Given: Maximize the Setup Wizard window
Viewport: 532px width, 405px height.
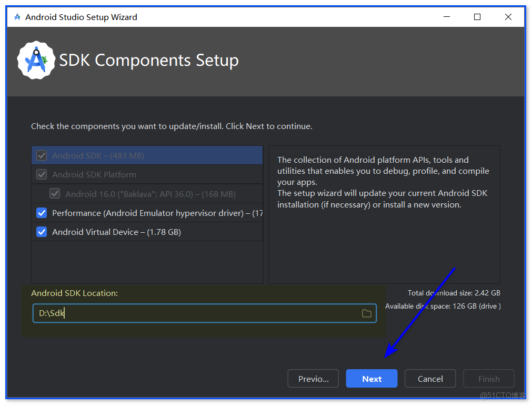Looking at the screenshot, I should coord(477,16).
